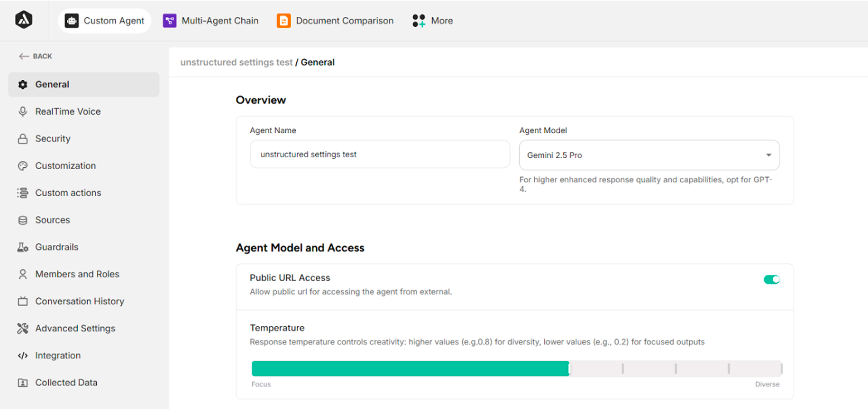Click the Gemini 2.5 Pro dropdown arrow
The width and height of the screenshot is (868, 414).
[x=769, y=155]
